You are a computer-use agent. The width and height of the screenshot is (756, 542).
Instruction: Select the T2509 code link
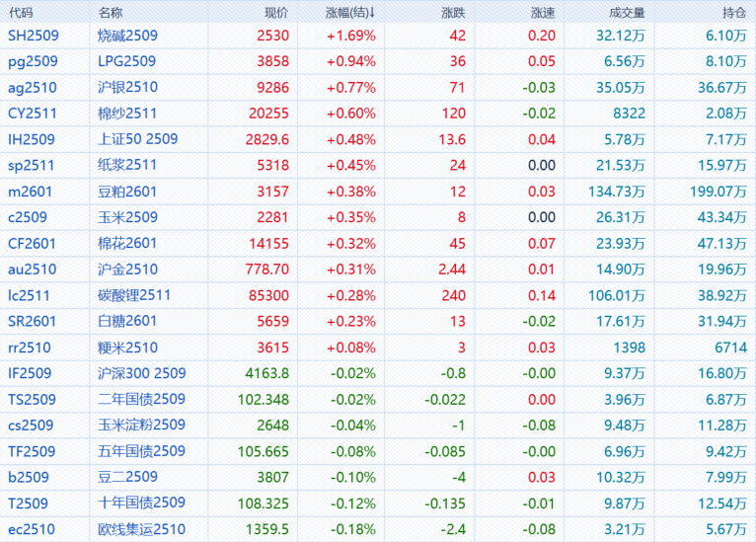[x=28, y=503]
